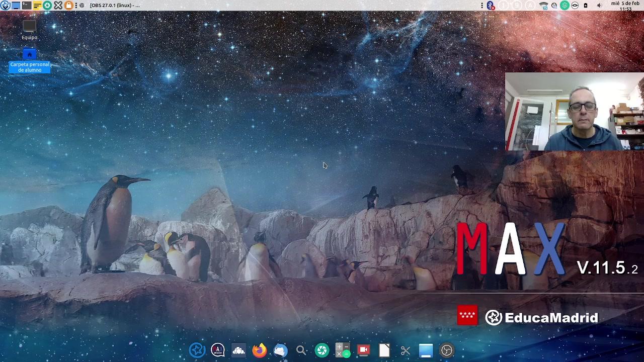
Task: Open the scissors clipping tool in dock
Action: tap(405, 350)
